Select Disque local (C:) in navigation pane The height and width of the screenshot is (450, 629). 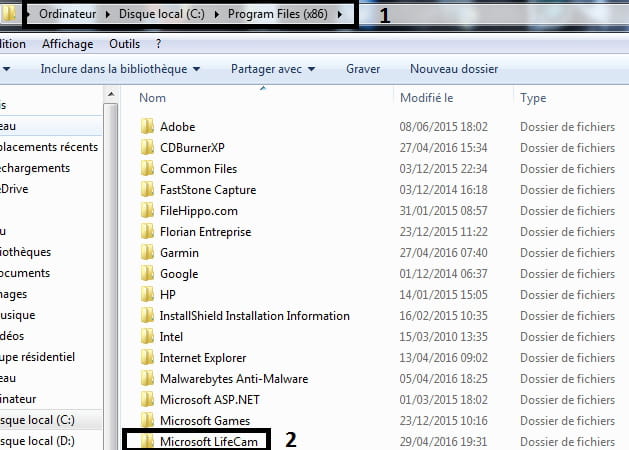37,420
